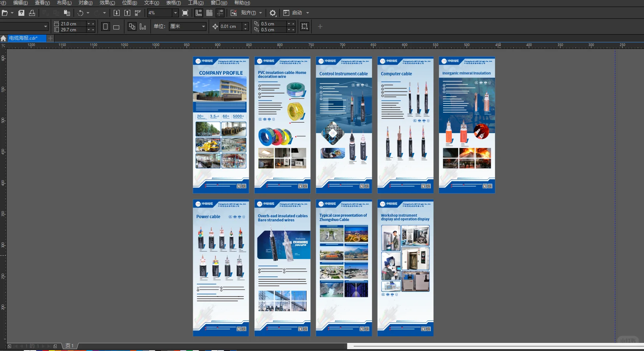Open the 厘米 units dropdown
The image size is (644, 351).
click(x=187, y=26)
